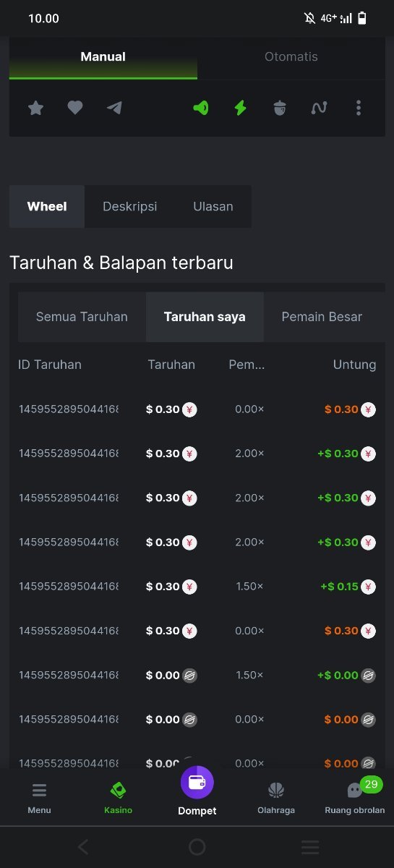View Pemain Besar high rollers tab
394x868 pixels.
point(322,317)
